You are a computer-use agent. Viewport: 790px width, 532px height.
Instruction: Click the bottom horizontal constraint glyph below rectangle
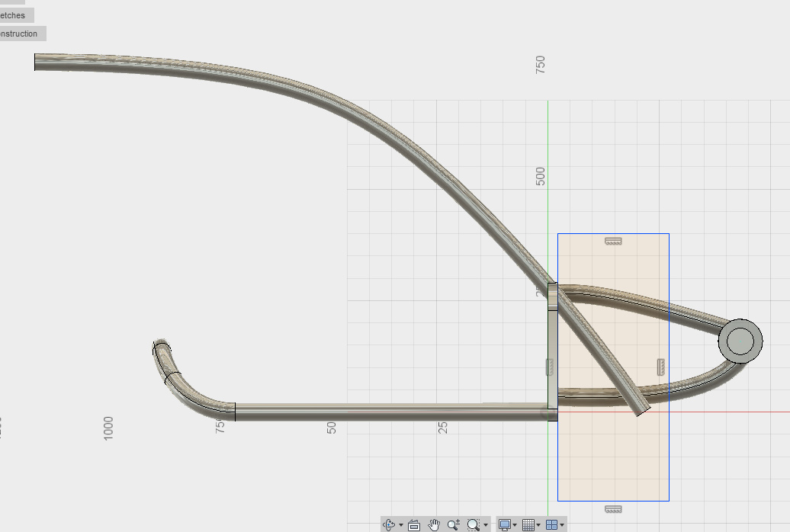[x=613, y=509]
